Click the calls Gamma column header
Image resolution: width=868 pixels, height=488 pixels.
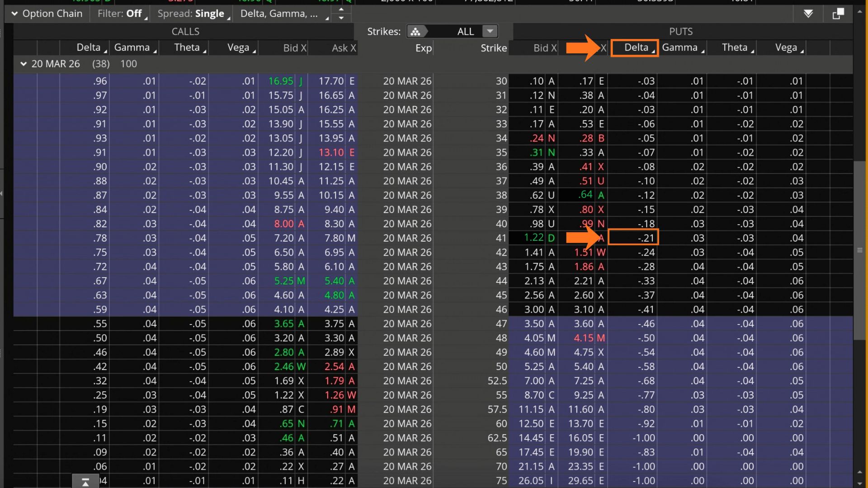[132, 47]
